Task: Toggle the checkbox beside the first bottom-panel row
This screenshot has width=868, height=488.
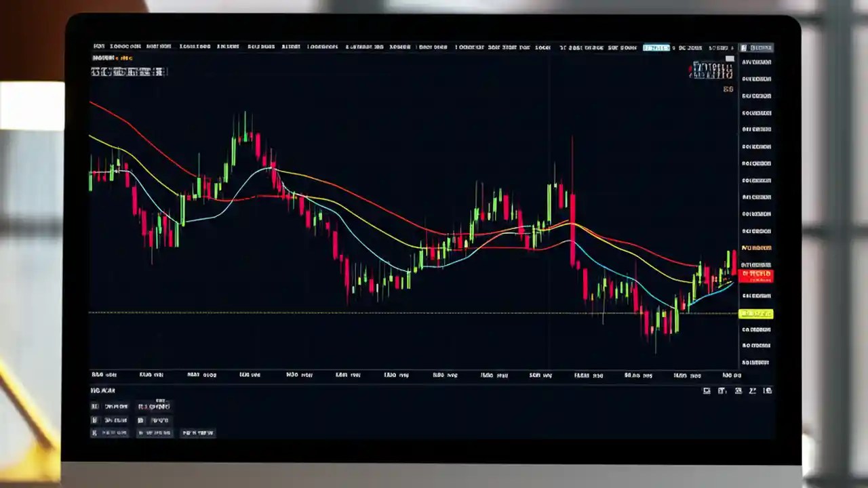Action: [x=94, y=406]
